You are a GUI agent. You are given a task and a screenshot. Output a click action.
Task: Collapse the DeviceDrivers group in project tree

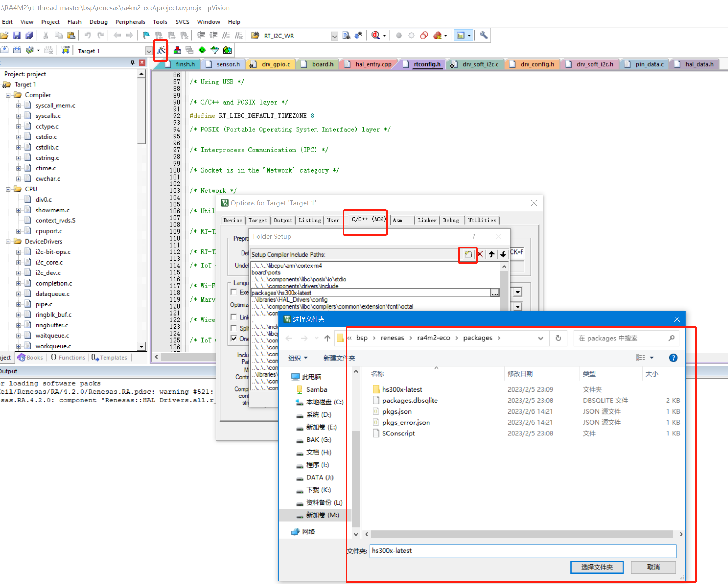8,242
